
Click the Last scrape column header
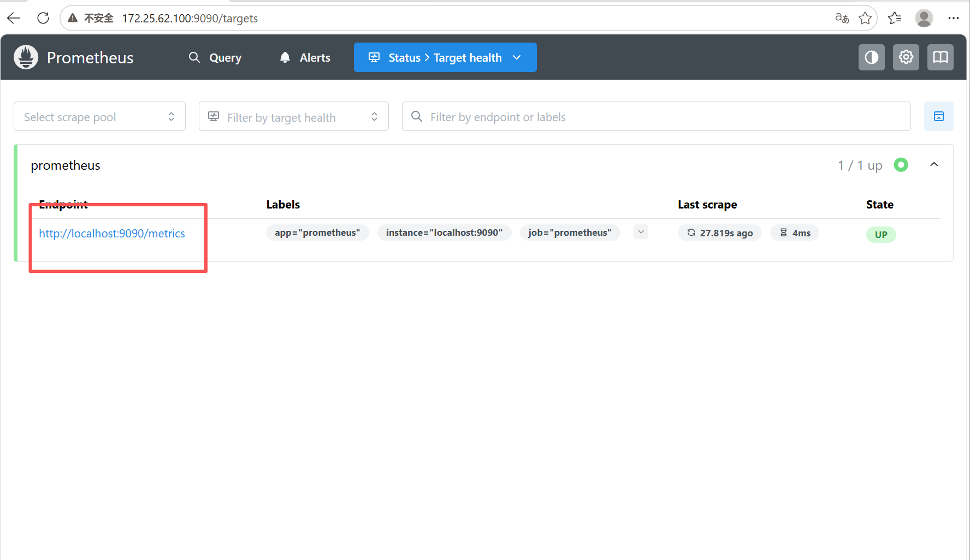(707, 205)
